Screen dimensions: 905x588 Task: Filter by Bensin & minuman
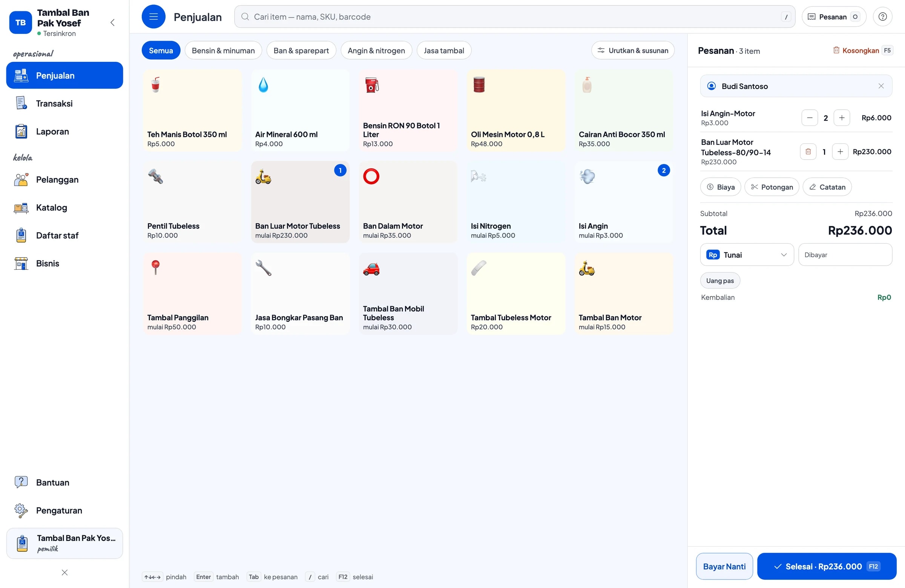tap(223, 51)
